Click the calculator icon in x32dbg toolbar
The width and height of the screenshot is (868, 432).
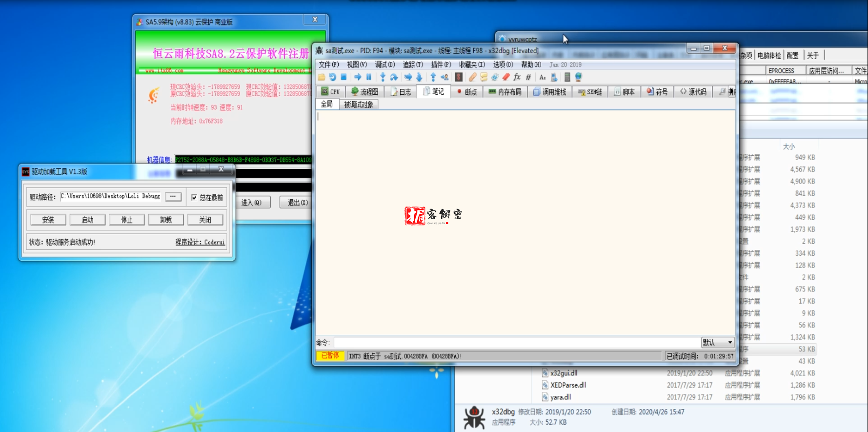(567, 77)
